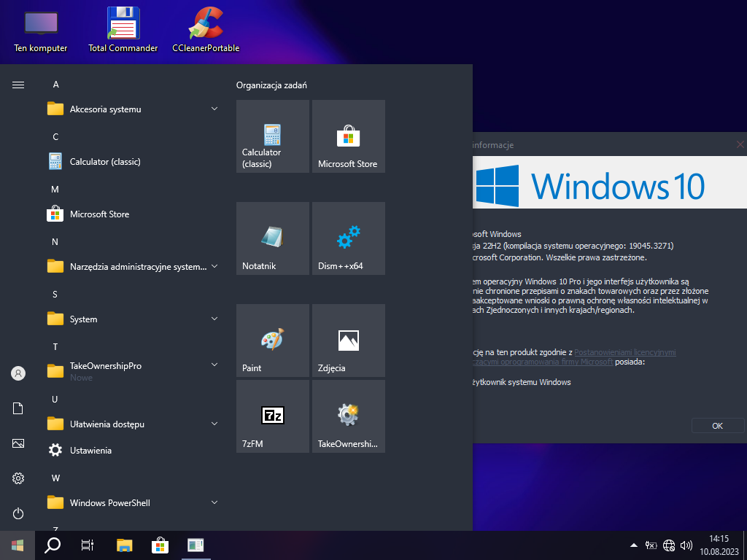Open the Dism++x64 tile
Viewport: 747px width, 560px height.
pyautogui.click(x=348, y=238)
